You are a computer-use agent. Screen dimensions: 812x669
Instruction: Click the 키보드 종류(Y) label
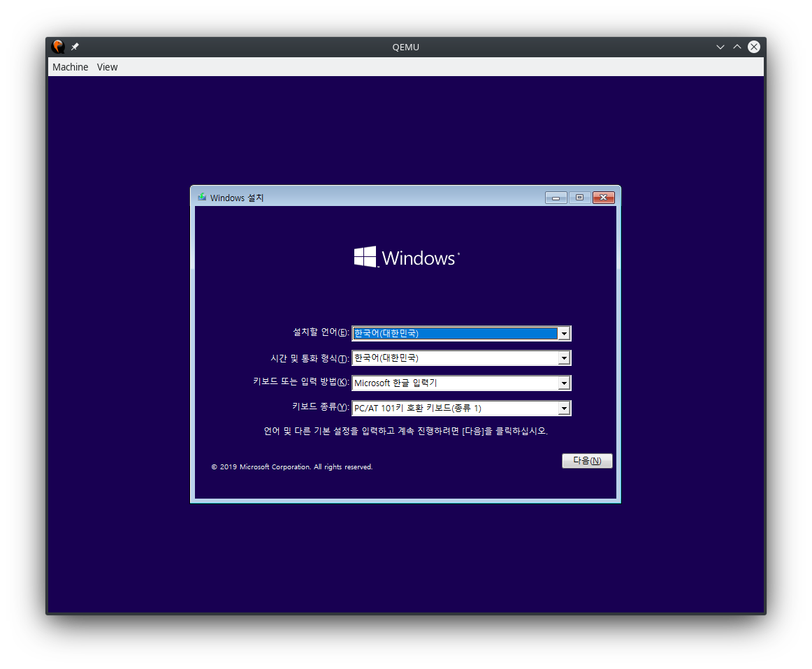(321, 406)
